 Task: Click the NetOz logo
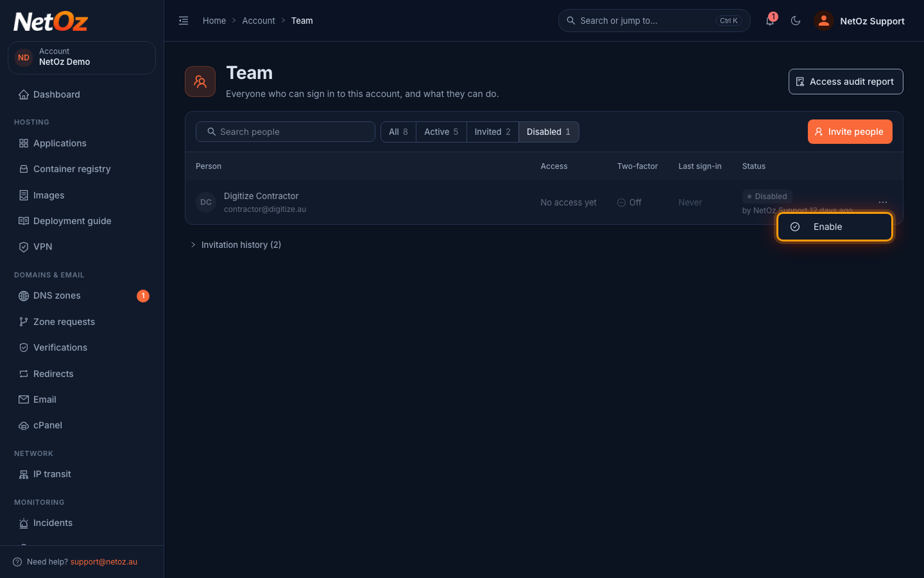tap(51, 21)
